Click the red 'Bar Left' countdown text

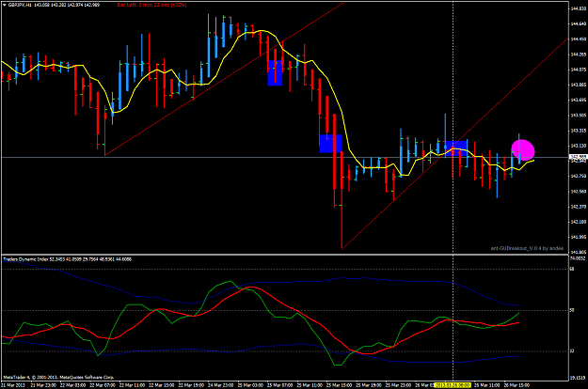151,5
